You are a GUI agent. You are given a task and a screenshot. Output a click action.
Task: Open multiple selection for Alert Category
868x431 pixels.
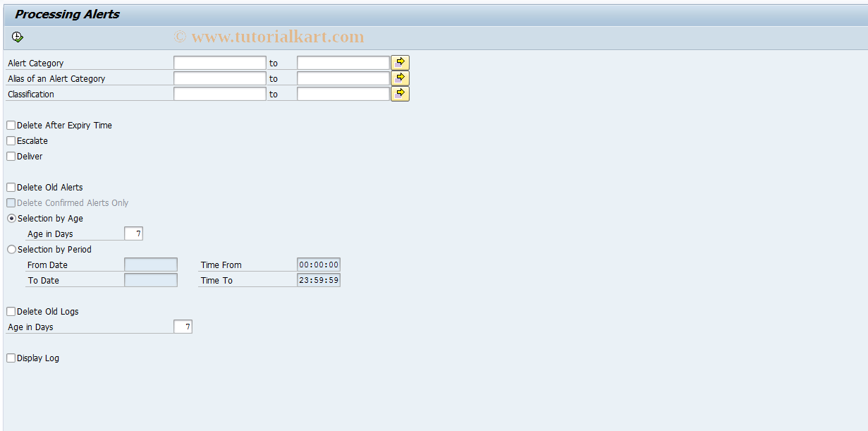pos(401,63)
